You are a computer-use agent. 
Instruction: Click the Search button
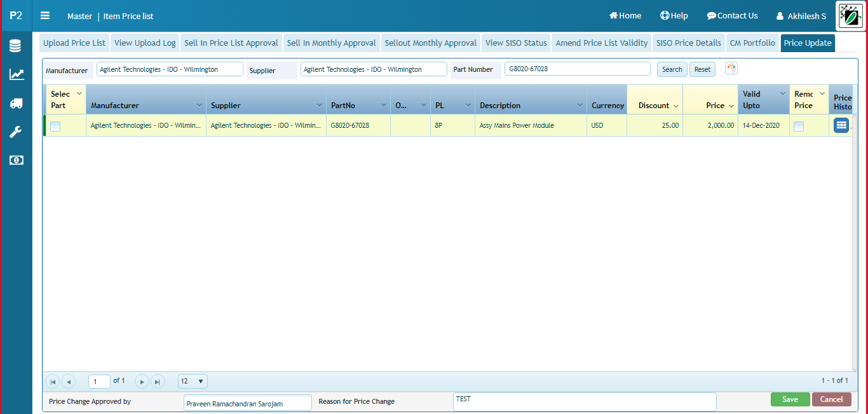click(x=672, y=69)
